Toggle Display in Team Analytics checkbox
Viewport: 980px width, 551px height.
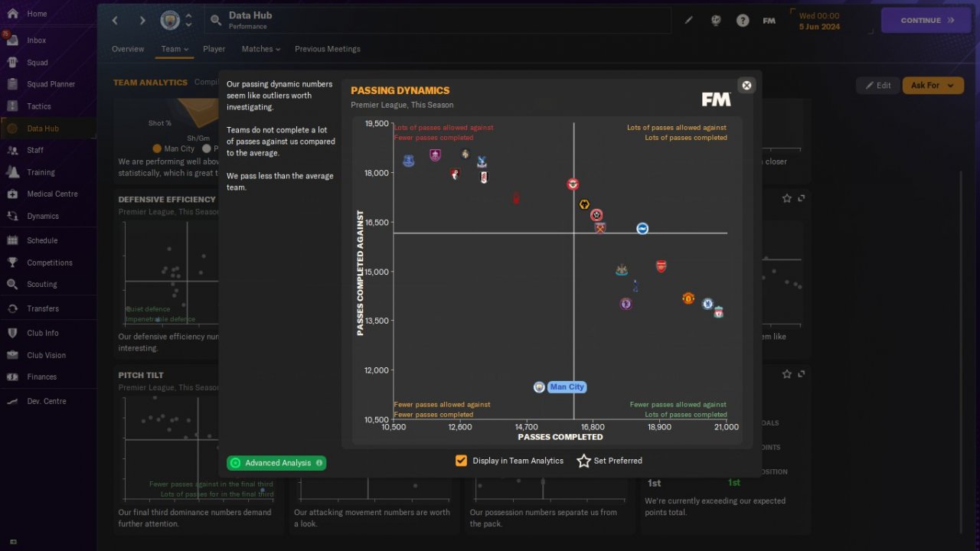[461, 461]
